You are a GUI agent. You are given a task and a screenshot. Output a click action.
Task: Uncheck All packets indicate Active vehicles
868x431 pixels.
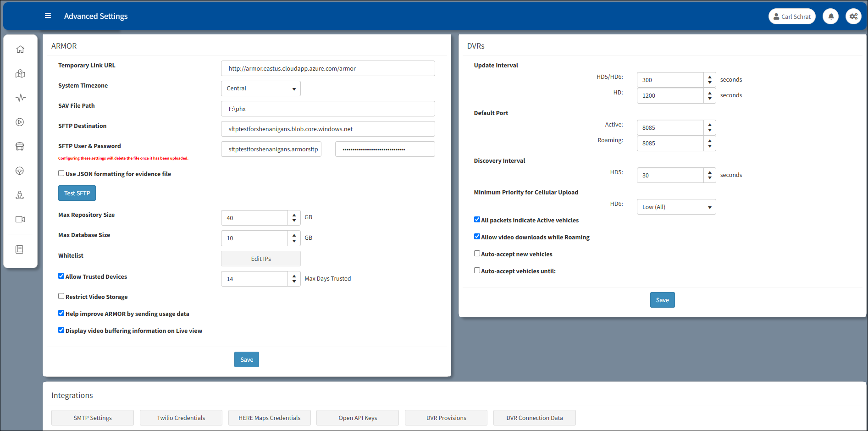[x=477, y=220]
